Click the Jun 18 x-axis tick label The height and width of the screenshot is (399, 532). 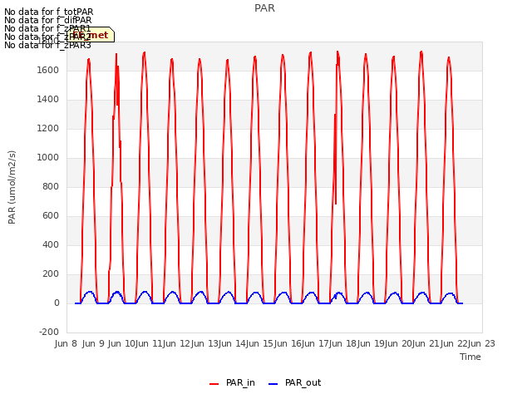click(x=342, y=343)
